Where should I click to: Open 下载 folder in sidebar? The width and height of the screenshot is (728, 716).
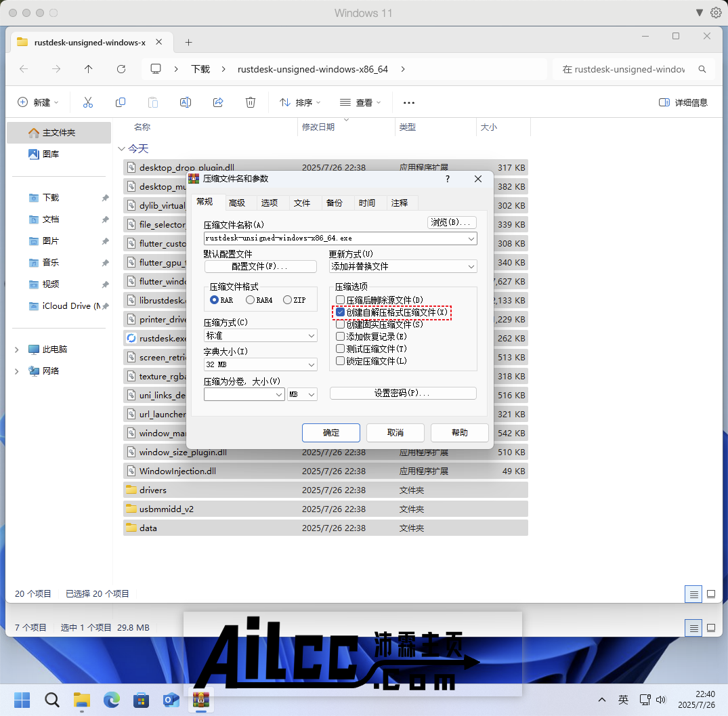tap(51, 198)
